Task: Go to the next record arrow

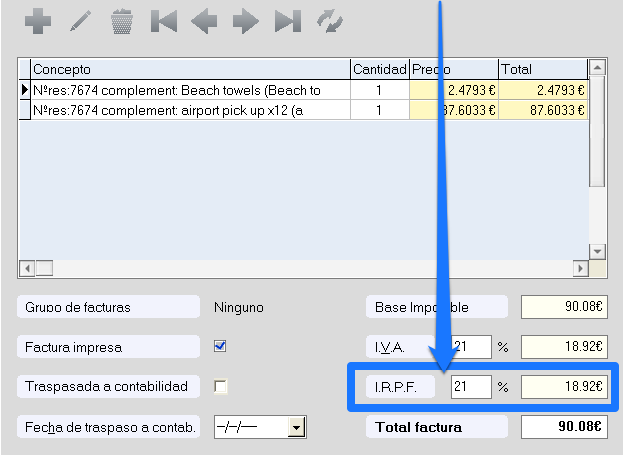Action: point(245,22)
